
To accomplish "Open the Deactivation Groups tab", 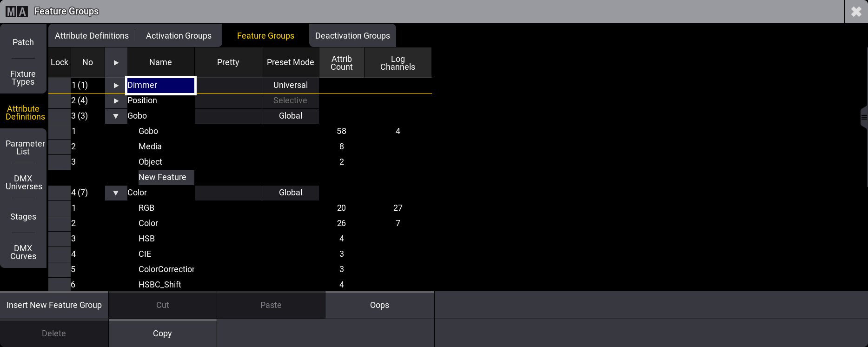I will [x=352, y=36].
